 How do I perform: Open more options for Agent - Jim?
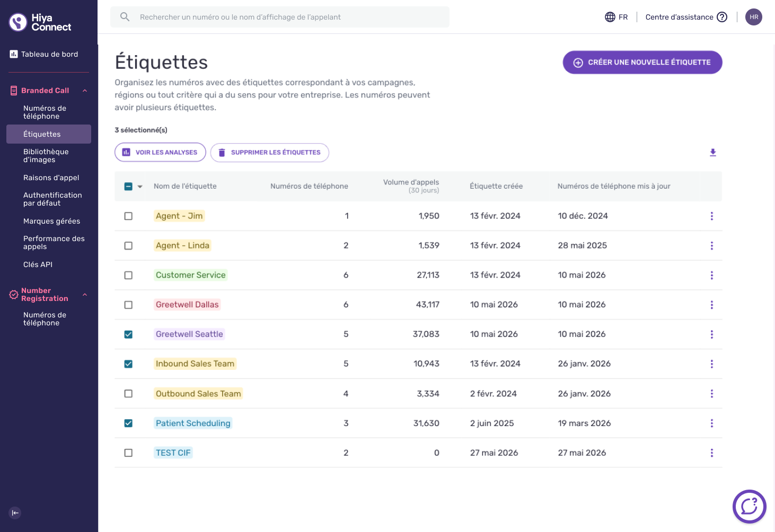coord(712,216)
